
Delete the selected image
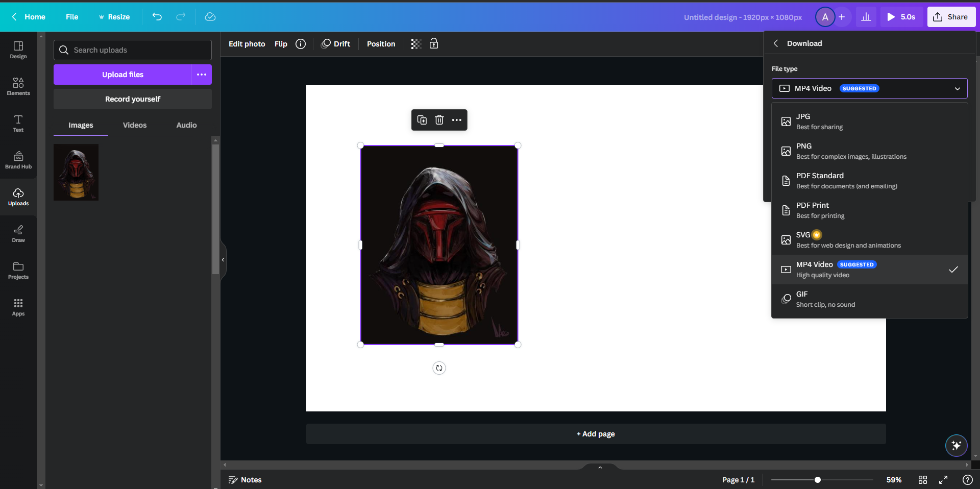[x=439, y=120]
